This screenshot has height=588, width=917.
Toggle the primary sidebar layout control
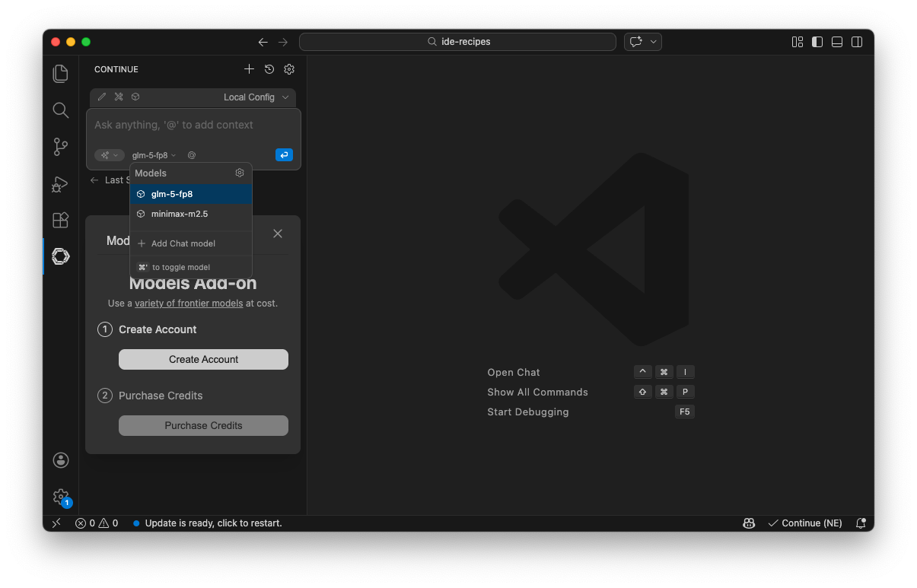[x=817, y=42]
